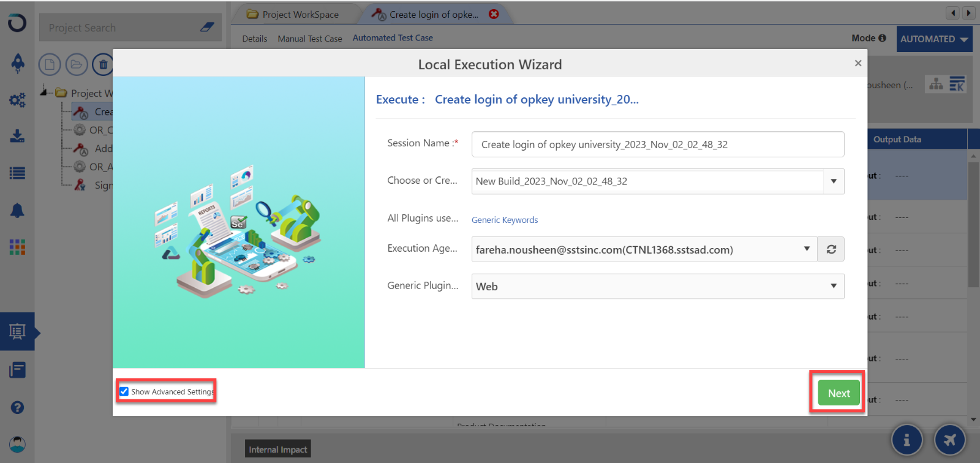The height and width of the screenshot is (463, 980).
Task: Collapse the Project Workspace tree node
Action: (x=44, y=92)
